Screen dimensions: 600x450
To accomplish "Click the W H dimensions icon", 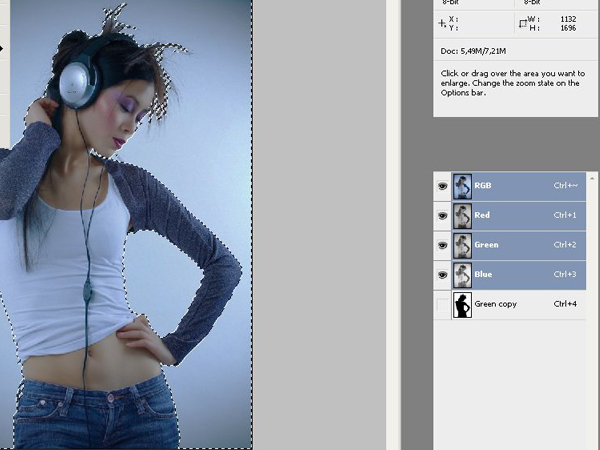I will coord(522,24).
